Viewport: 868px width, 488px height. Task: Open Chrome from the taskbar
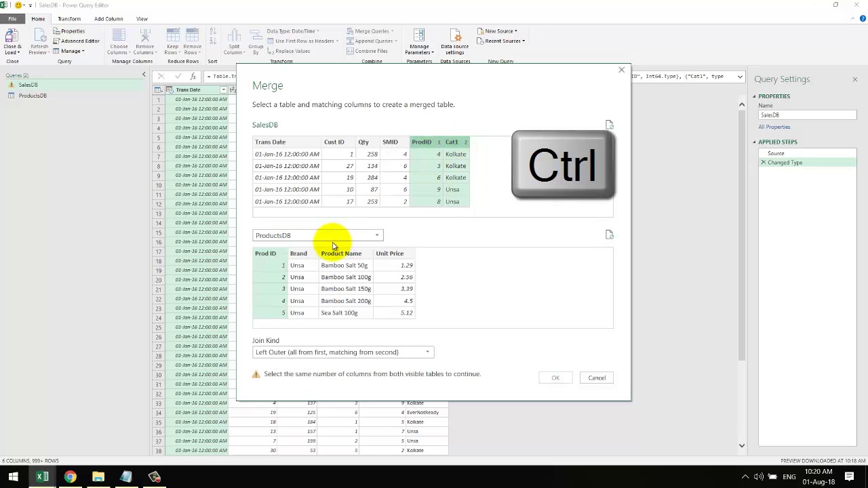pyautogui.click(x=70, y=476)
